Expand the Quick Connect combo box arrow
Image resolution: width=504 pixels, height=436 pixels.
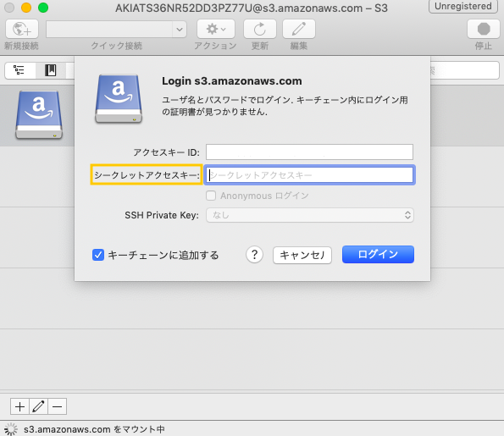click(x=180, y=30)
